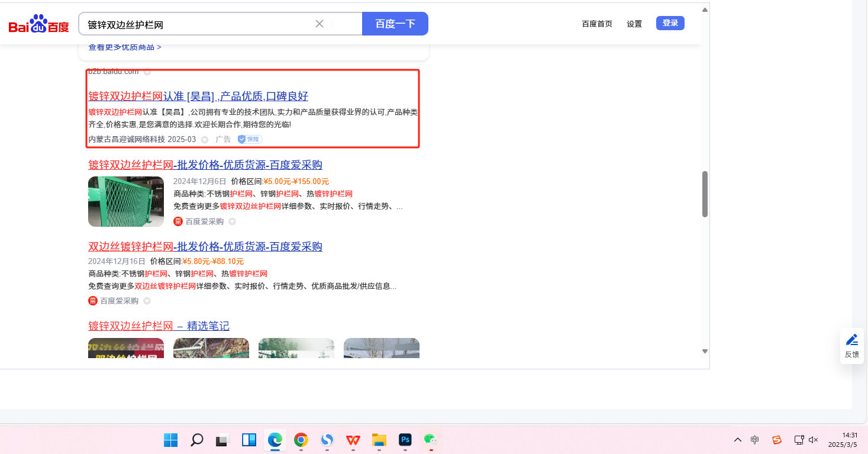Click the green fence product thumbnail
This screenshot has width=868, height=454.
point(126,201)
